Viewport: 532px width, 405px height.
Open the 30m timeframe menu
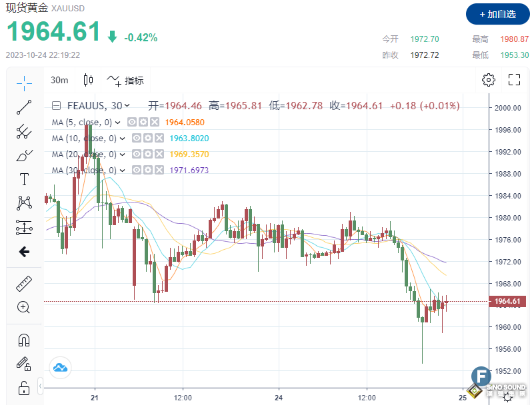[x=59, y=81]
